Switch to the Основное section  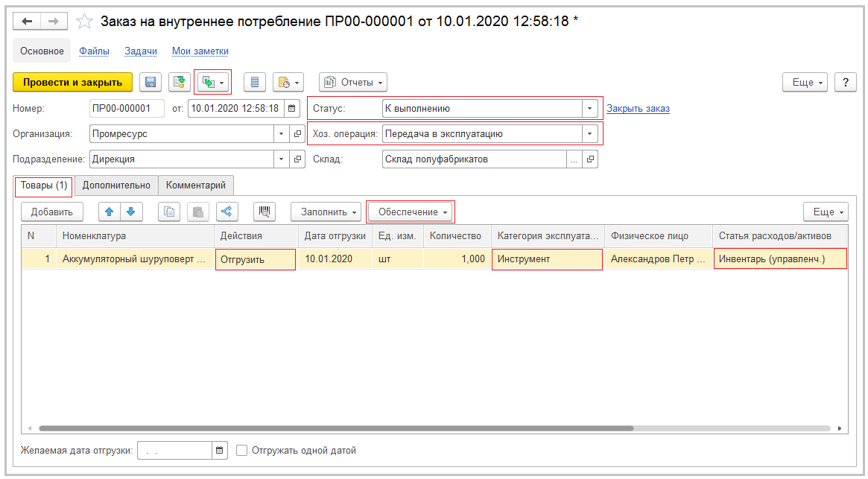click(x=42, y=51)
